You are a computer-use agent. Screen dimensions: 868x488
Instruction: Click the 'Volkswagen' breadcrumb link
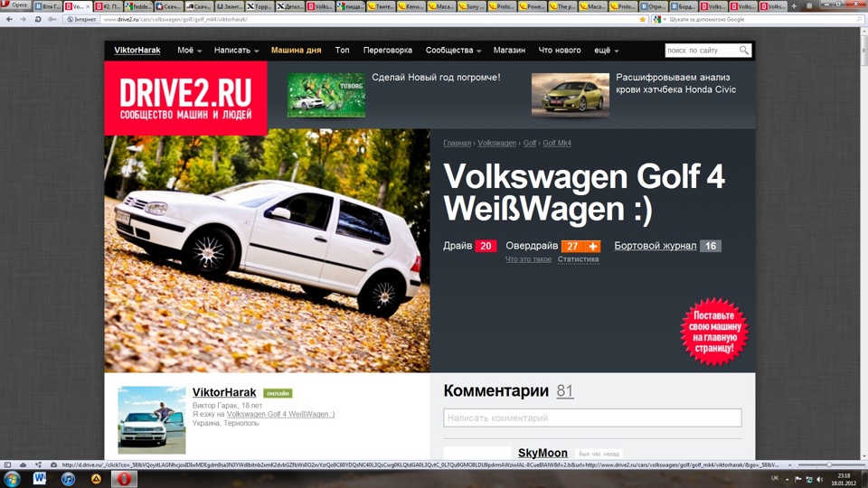click(496, 143)
